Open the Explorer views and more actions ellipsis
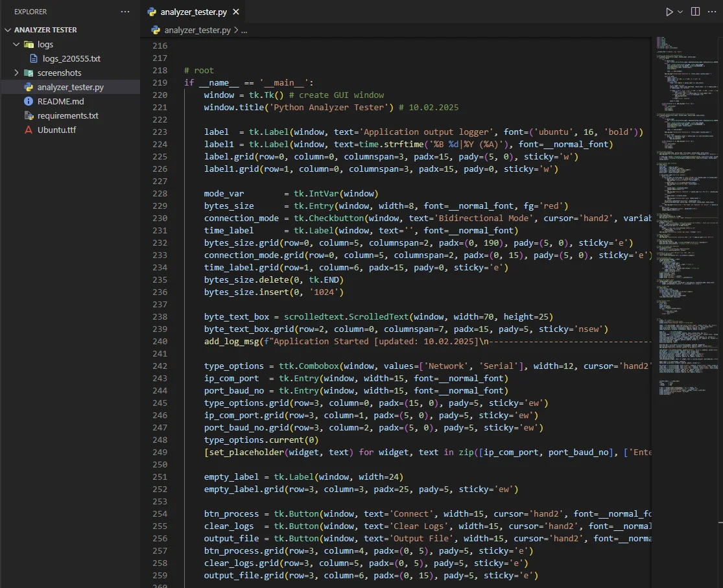The width and height of the screenshot is (723, 588). (x=125, y=12)
